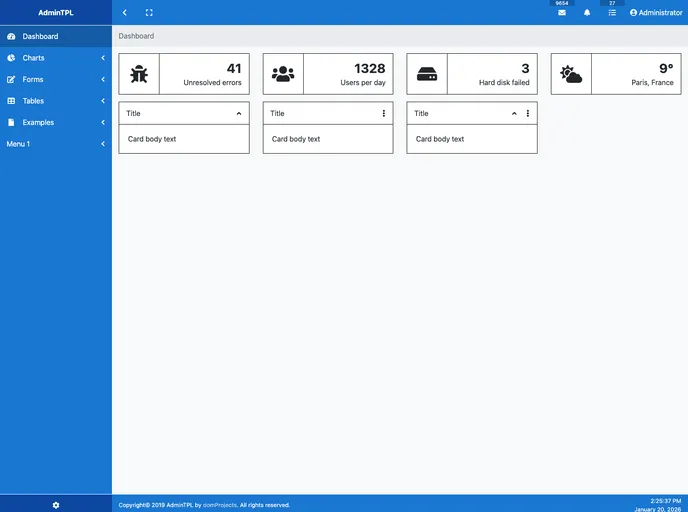Screen dimensions: 688x512
Task: Click the 27 tasks badge
Action: pos(612,3)
